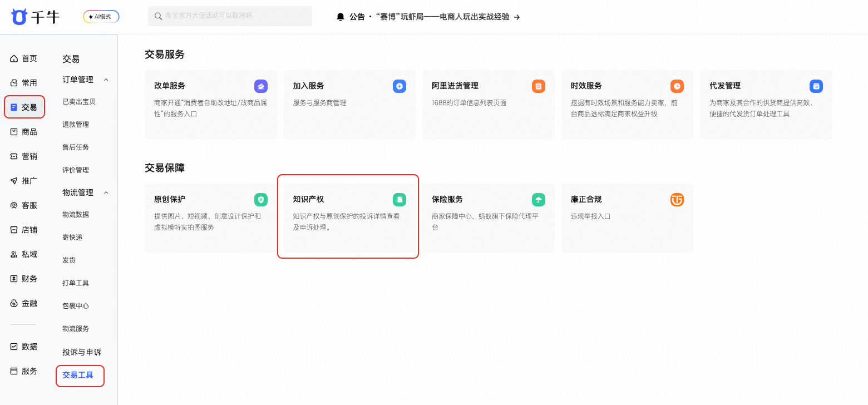
Task: Open the 公告 announcement link text
Action: point(429,17)
